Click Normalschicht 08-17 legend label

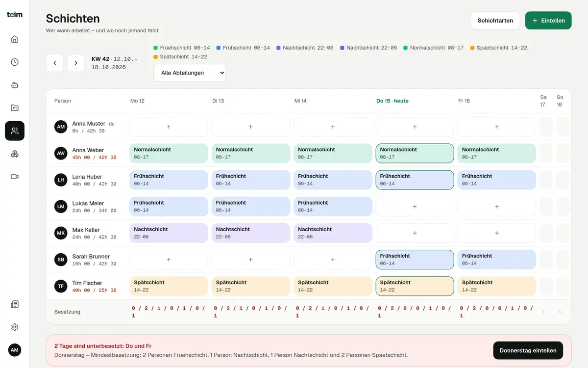437,48
